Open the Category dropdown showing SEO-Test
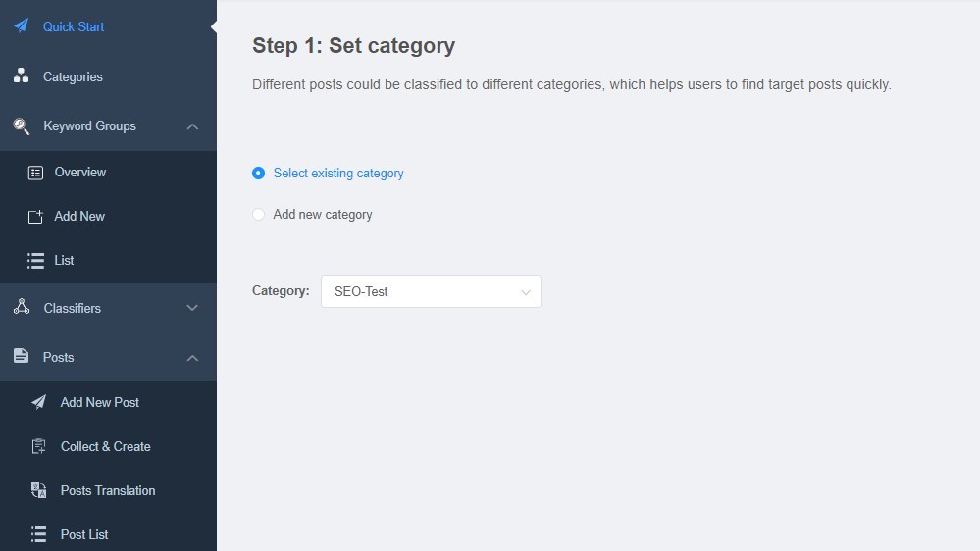The image size is (980, 551). pyautogui.click(x=431, y=292)
